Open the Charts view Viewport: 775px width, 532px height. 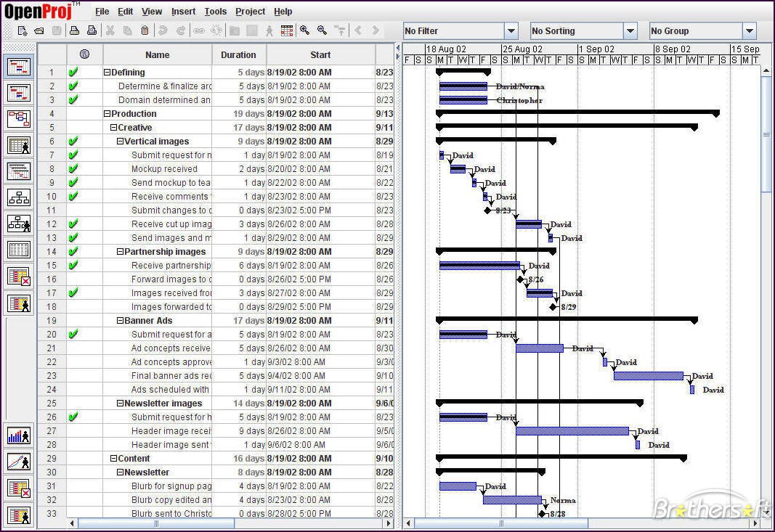[x=19, y=462]
